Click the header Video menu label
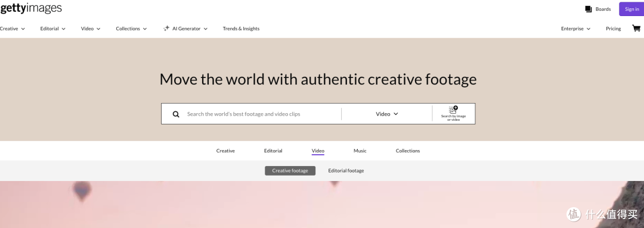 point(87,29)
